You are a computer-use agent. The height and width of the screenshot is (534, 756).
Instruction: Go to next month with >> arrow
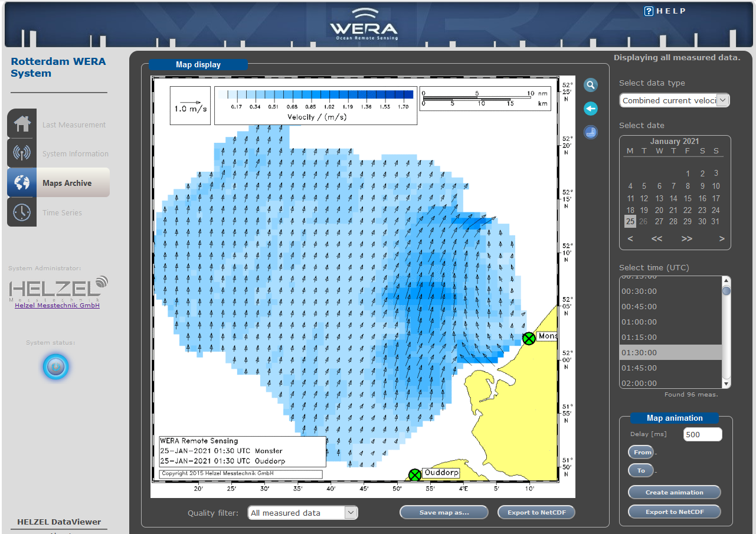tap(687, 239)
